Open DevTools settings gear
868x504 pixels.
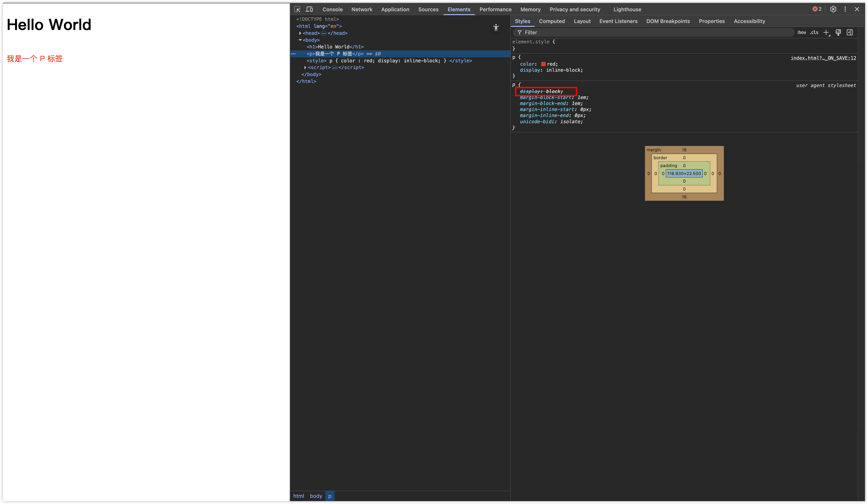[x=833, y=9]
